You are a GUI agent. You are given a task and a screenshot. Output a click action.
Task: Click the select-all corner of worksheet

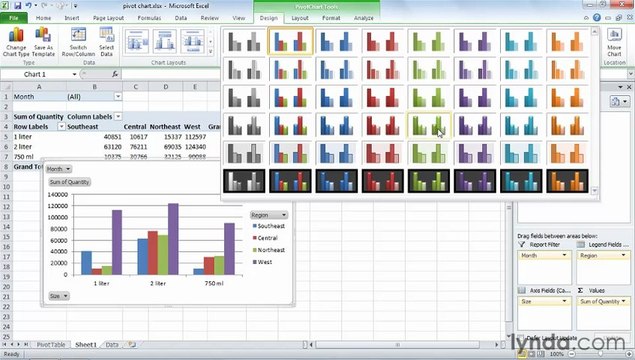(6, 87)
